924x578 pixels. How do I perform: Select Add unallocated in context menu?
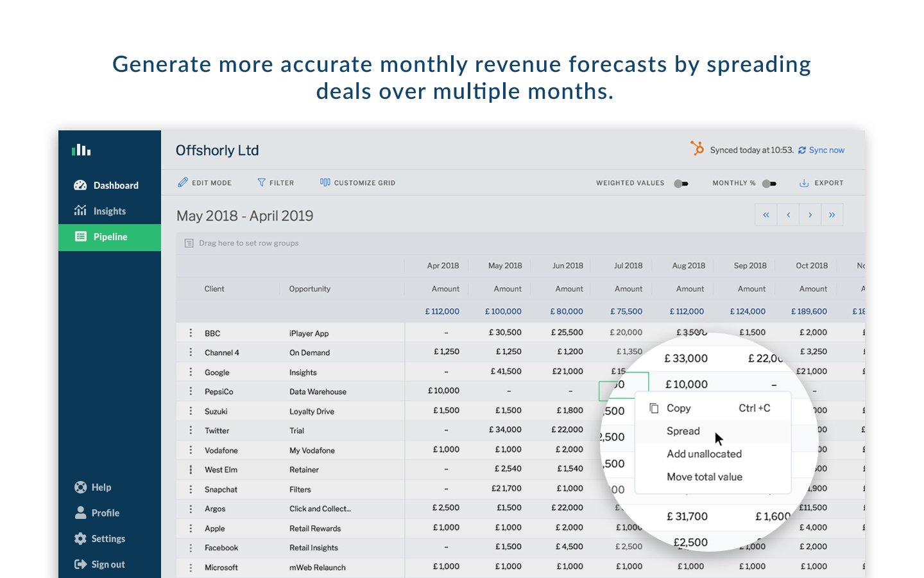[x=704, y=454]
